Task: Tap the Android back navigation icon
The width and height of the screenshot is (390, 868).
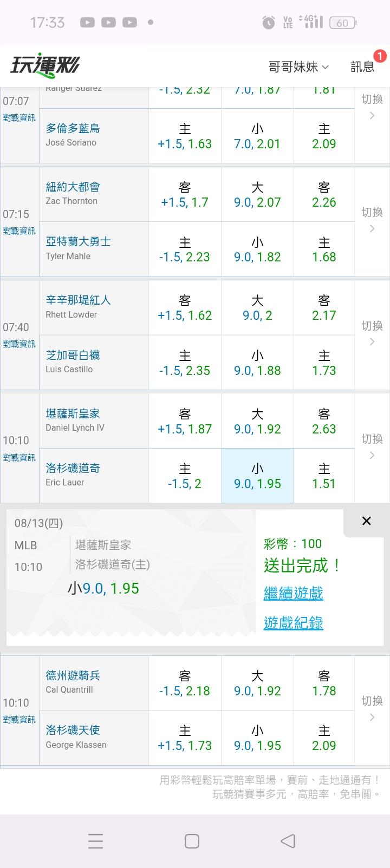Action: (288, 841)
